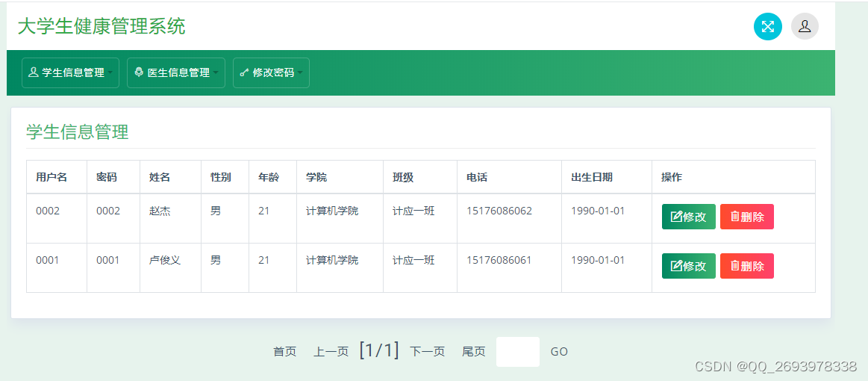Click the GO pagination button
The width and height of the screenshot is (868, 381).
[559, 352]
